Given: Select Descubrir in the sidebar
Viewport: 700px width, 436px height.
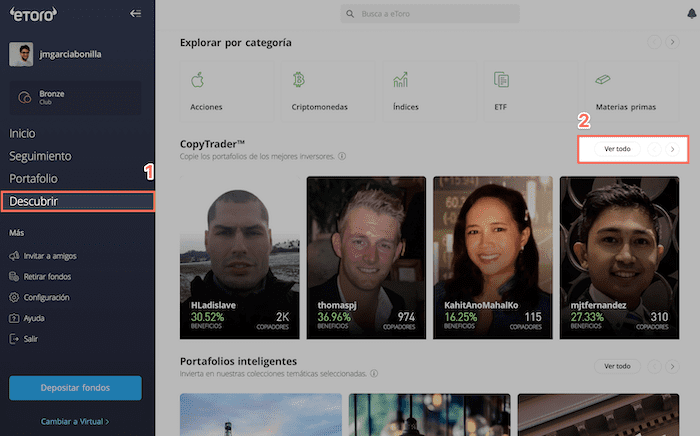Looking at the screenshot, I should point(78,202).
